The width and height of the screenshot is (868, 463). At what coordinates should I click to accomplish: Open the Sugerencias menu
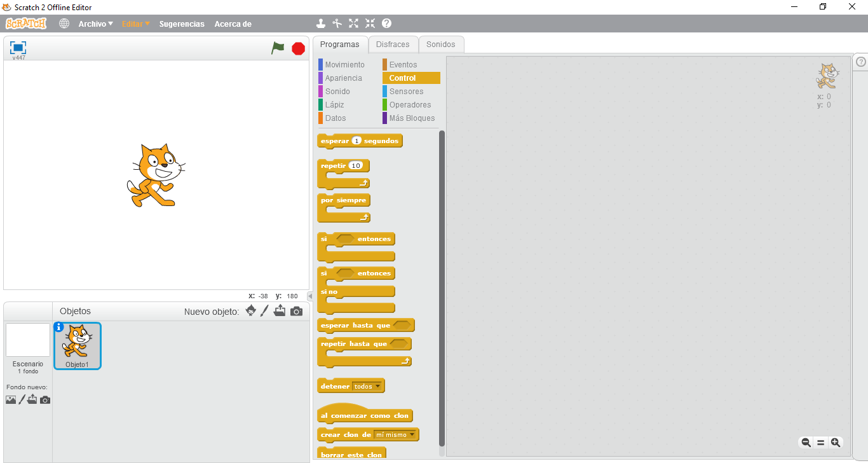[182, 24]
